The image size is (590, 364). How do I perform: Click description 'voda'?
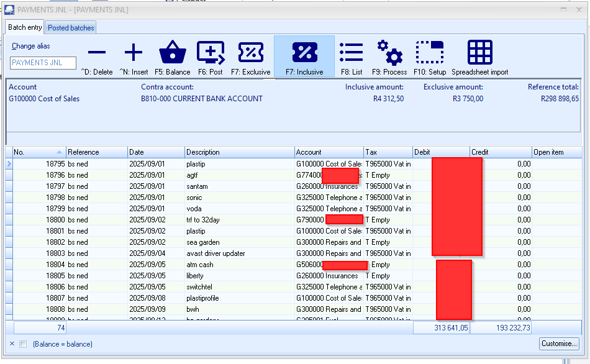tap(194, 209)
